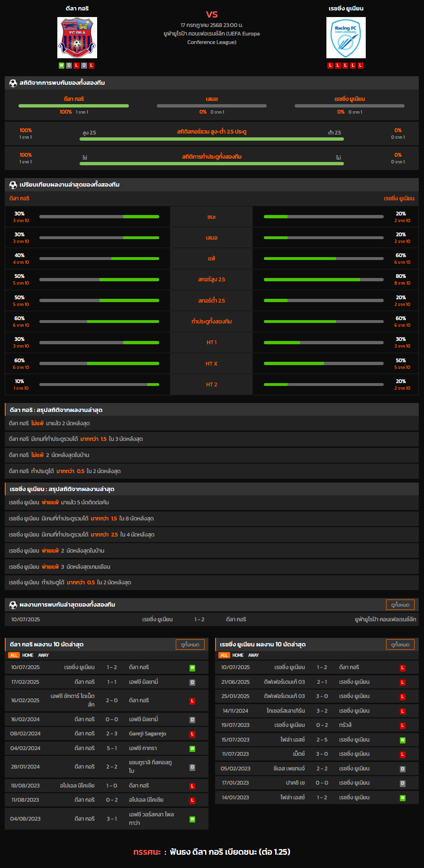Click the HT 2 comparison row label
Screen dimensions: 424x868
(x=212, y=385)
